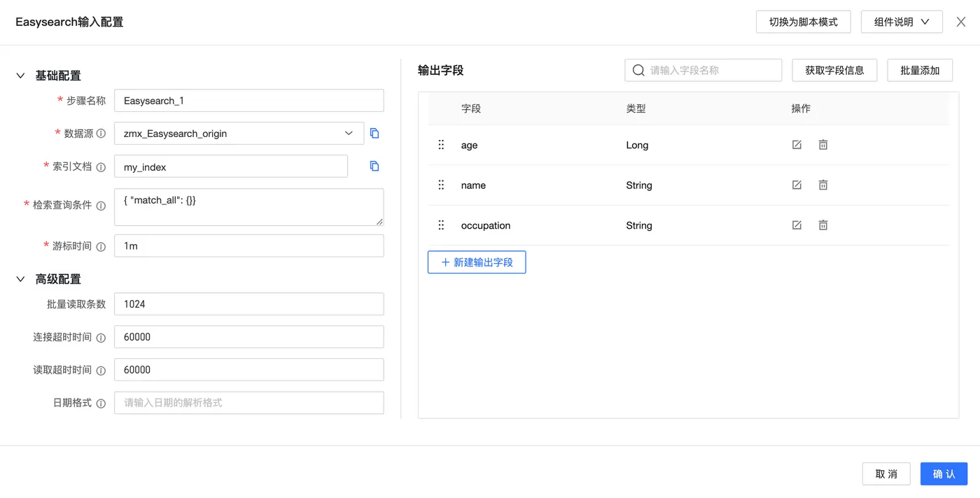Click 切换为脚本模式 button
This screenshot has width=980, height=498.
803,22
